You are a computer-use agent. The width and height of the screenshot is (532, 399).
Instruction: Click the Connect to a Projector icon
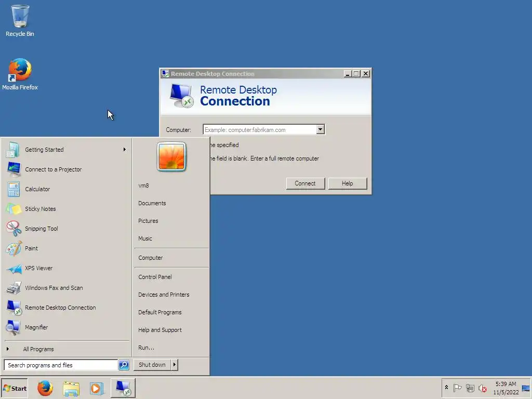click(x=14, y=169)
